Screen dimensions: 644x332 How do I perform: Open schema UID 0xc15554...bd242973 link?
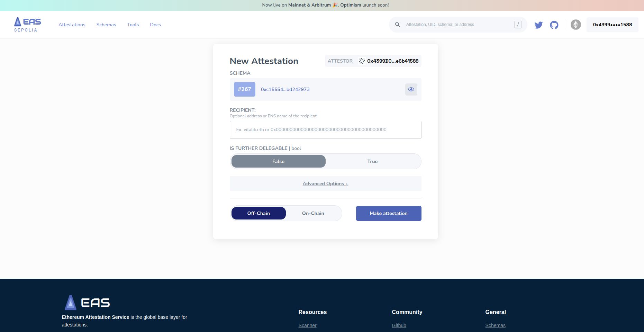coord(285,89)
